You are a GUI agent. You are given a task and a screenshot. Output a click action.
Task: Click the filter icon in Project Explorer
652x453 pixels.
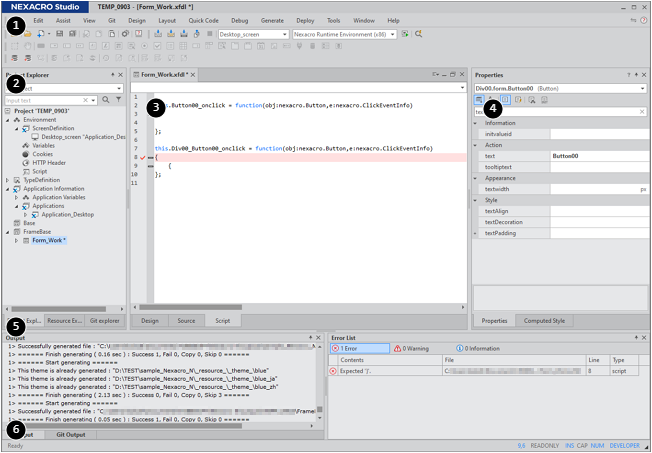point(118,100)
